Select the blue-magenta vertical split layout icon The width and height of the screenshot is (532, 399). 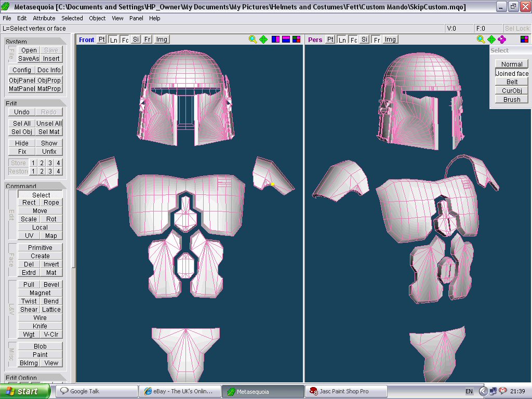pyautogui.click(x=275, y=39)
